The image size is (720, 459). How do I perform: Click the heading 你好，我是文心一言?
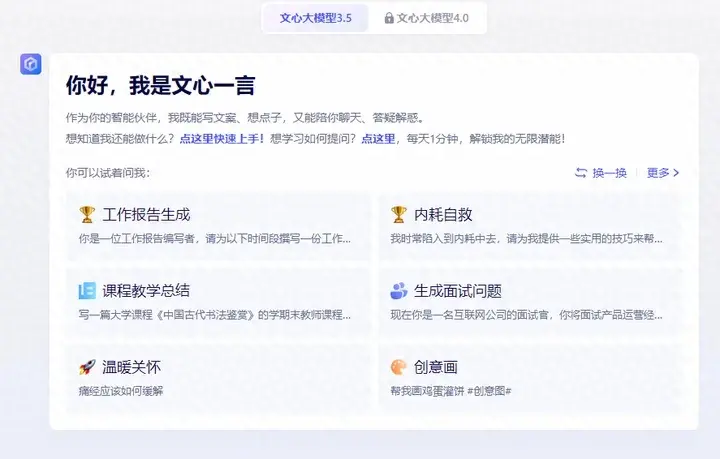click(x=160, y=85)
